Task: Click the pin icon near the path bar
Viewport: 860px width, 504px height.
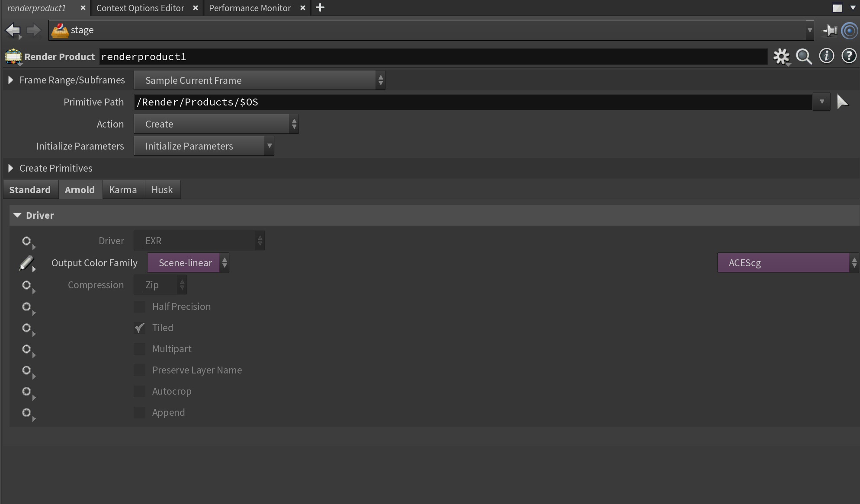Action: pos(830,31)
